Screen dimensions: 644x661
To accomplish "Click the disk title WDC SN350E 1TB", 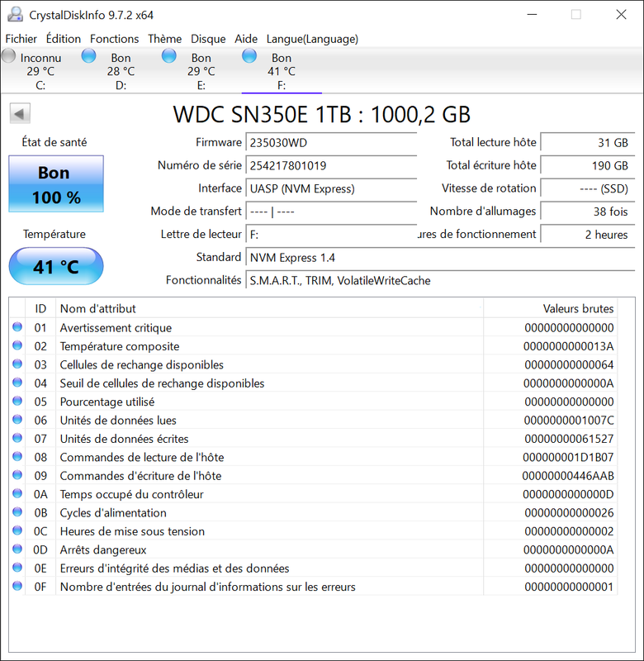I will pos(322,114).
